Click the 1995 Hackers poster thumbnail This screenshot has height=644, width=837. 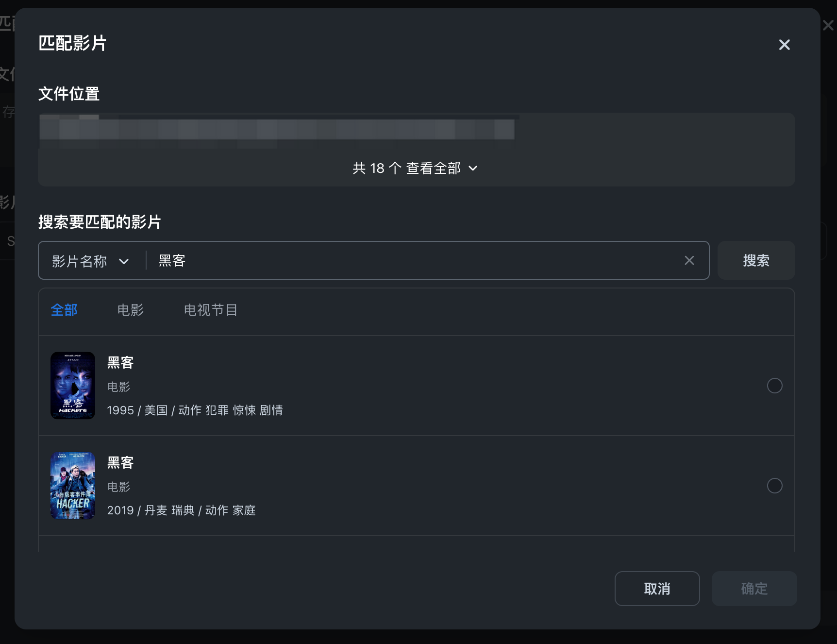click(73, 386)
